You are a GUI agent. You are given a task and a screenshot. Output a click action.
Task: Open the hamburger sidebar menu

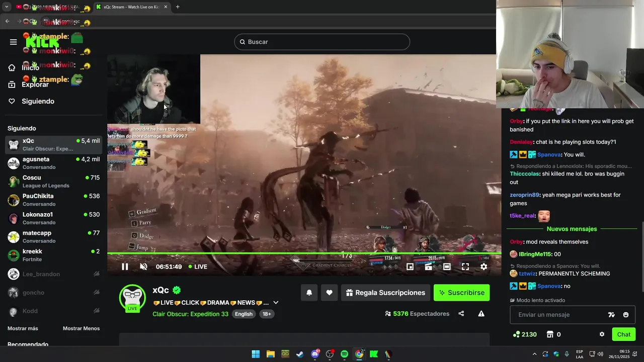[x=13, y=42]
